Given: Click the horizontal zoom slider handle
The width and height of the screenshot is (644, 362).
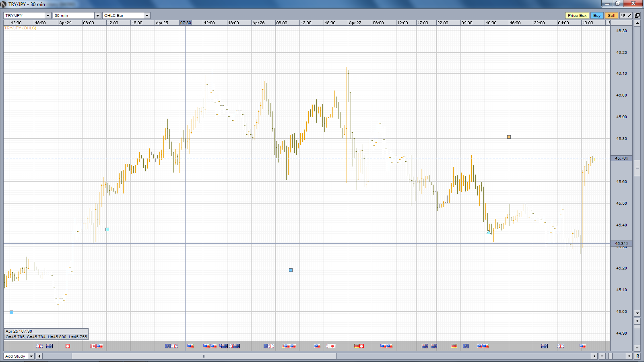Looking at the screenshot, I should 610,356.
